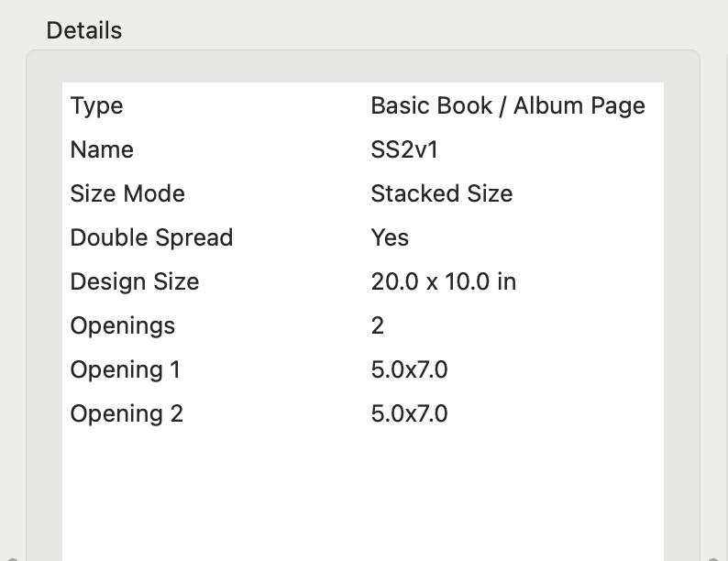Select the Design Size label
728x561 pixels.
point(134,281)
